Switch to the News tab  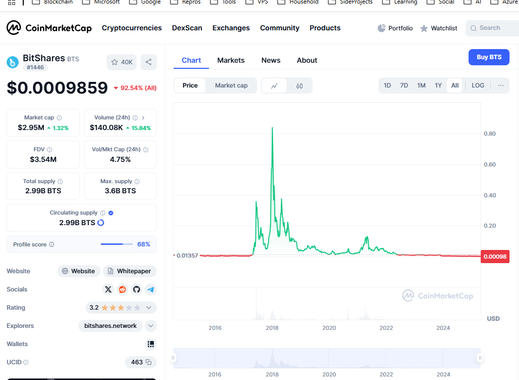coord(271,60)
